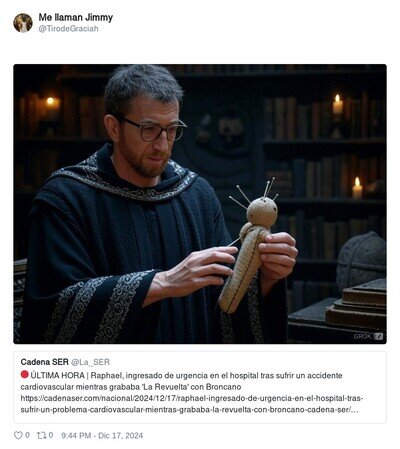Screen dimensions: 400x449
Task: Open the display name Me llaman Jimmy
Action: (x=76, y=17)
